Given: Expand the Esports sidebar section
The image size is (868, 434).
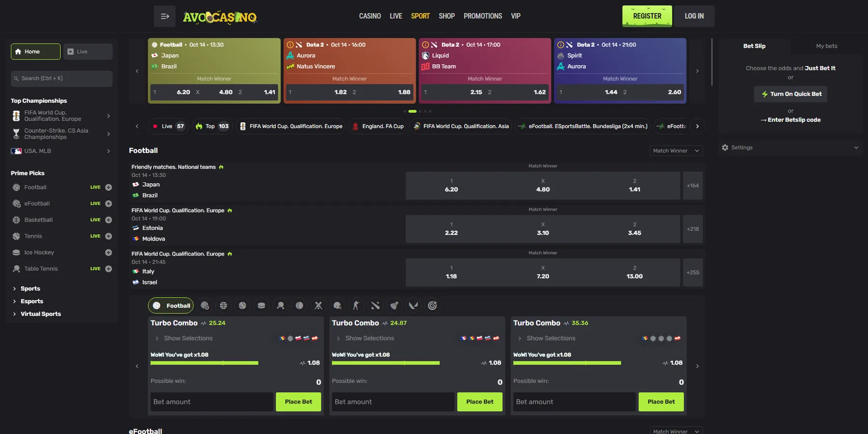Looking at the screenshot, I should click(x=32, y=301).
